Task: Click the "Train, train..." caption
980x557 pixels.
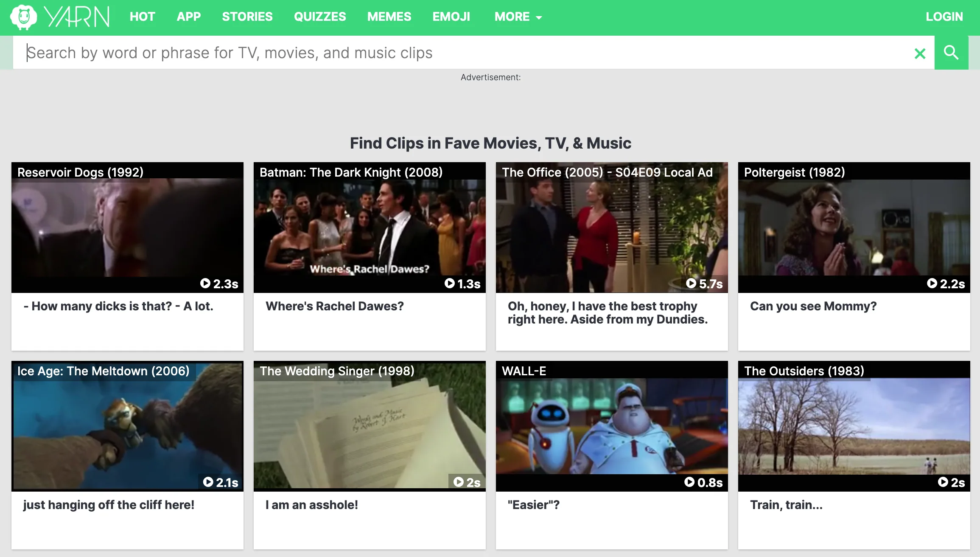Action: click(786, 505)
